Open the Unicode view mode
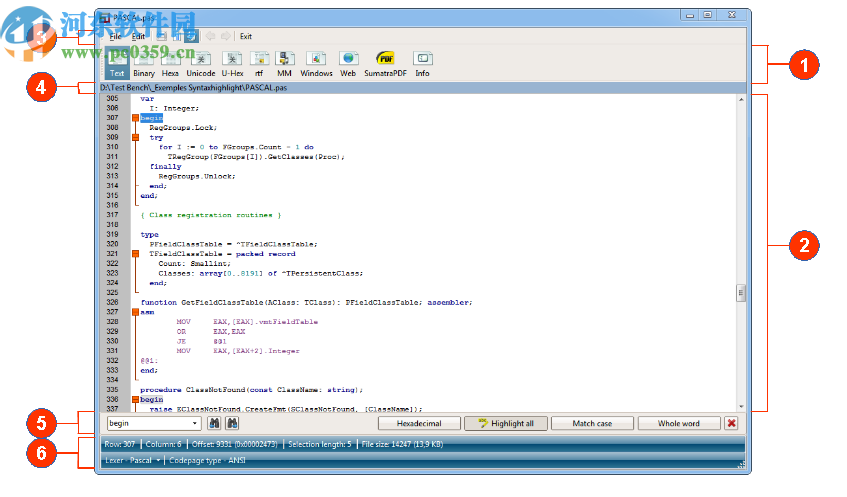The image size is (847, 497). click(x=201, y=64)
